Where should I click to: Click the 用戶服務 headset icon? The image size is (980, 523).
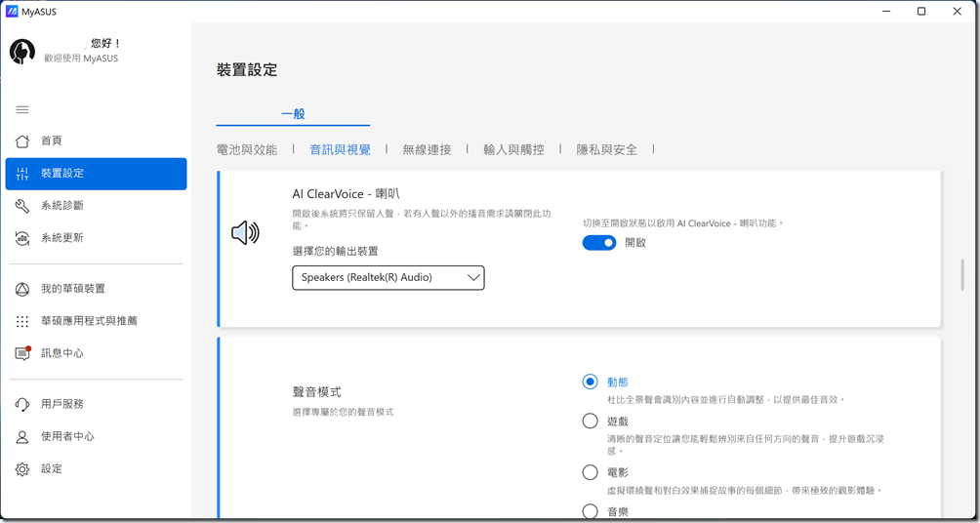22,405
